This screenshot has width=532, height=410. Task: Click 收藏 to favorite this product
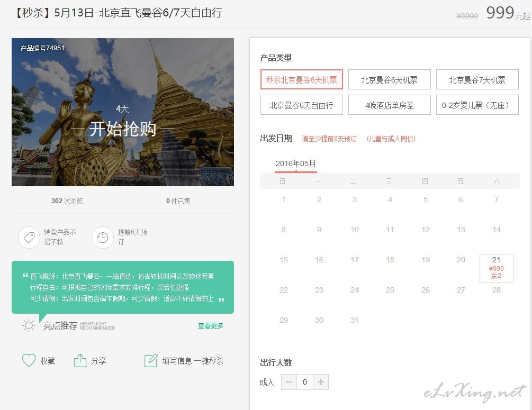pyautogui.click(x=48, y=361)
